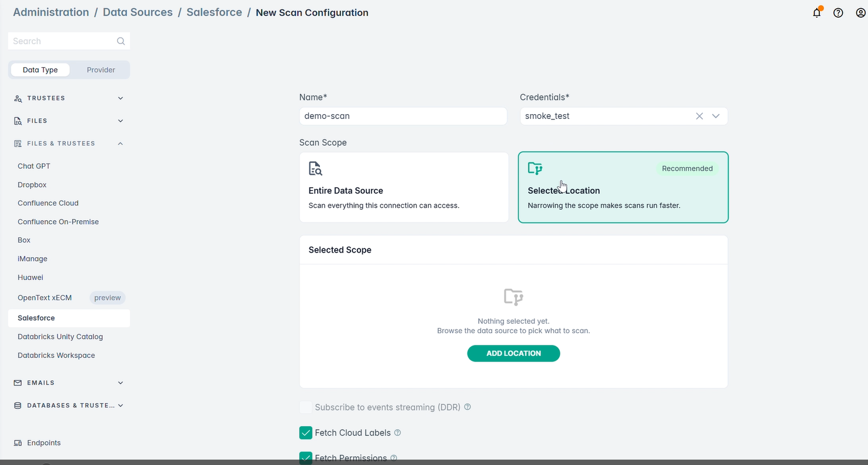This screenshot has height=465, width=868.
Task: Switch to the Data Type tab
Action: pos(40,69)
